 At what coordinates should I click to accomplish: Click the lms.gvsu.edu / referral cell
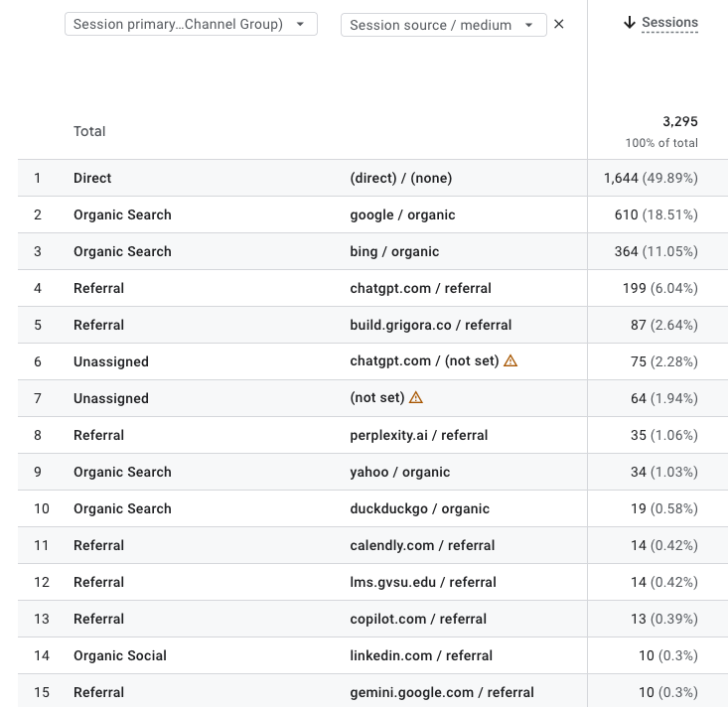(x=423, y=582)
